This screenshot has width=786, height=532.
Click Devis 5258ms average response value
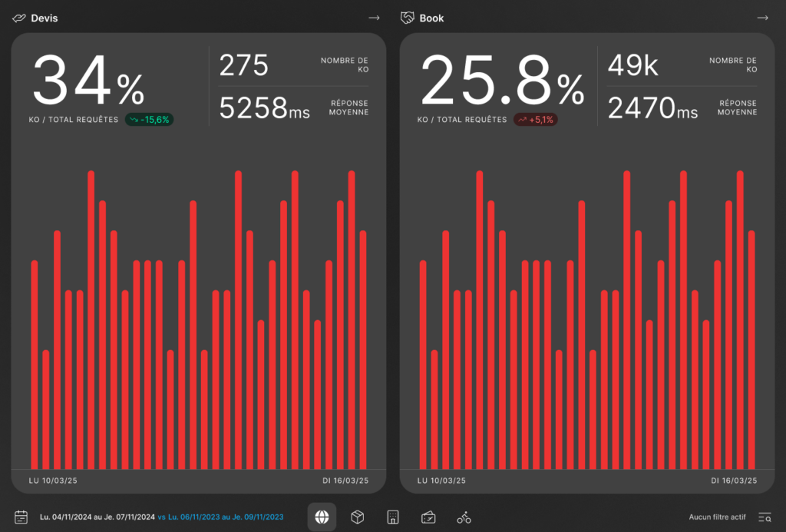point(264,108)
